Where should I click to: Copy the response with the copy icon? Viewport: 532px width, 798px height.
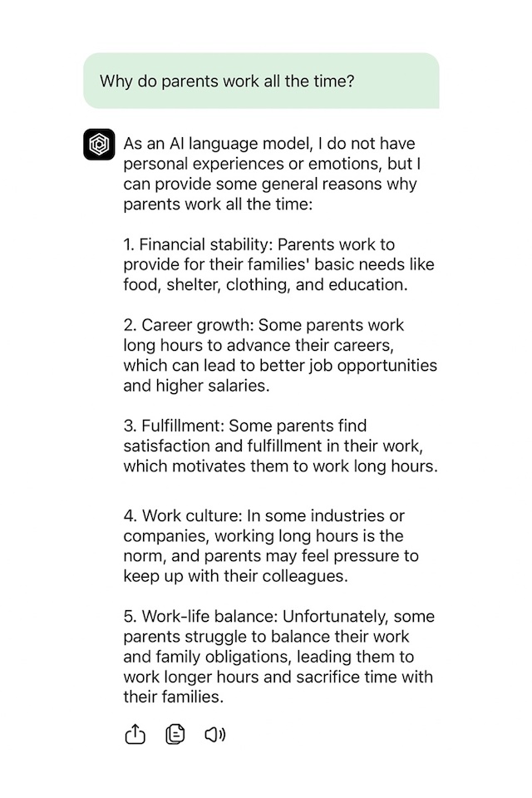click(175, 735)
